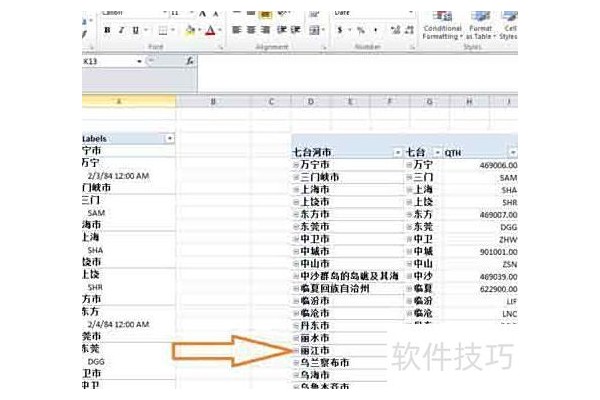Click into the formula bar
This screenshot has height=400, width=600.
click(x=357, y=73)
